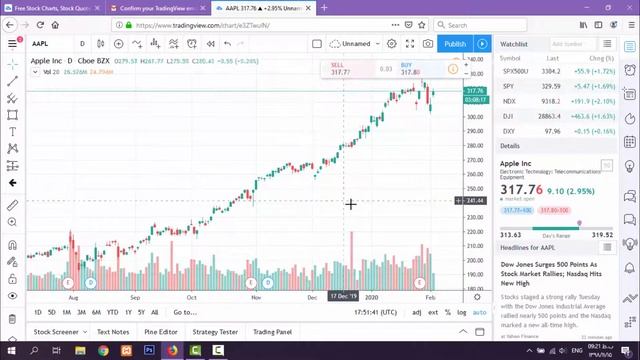Open the watchlist list menu icon
Viewport: 640px width, 360px height.
607,44
